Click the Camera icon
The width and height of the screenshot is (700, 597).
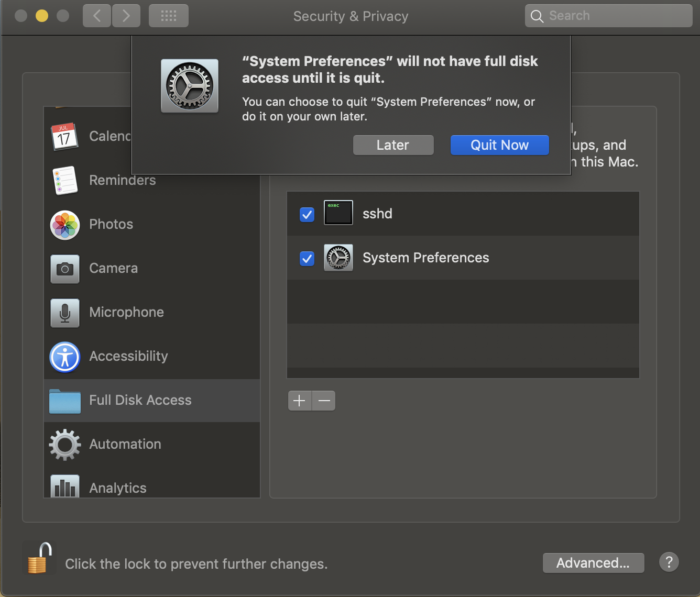(x=65, y=269)
